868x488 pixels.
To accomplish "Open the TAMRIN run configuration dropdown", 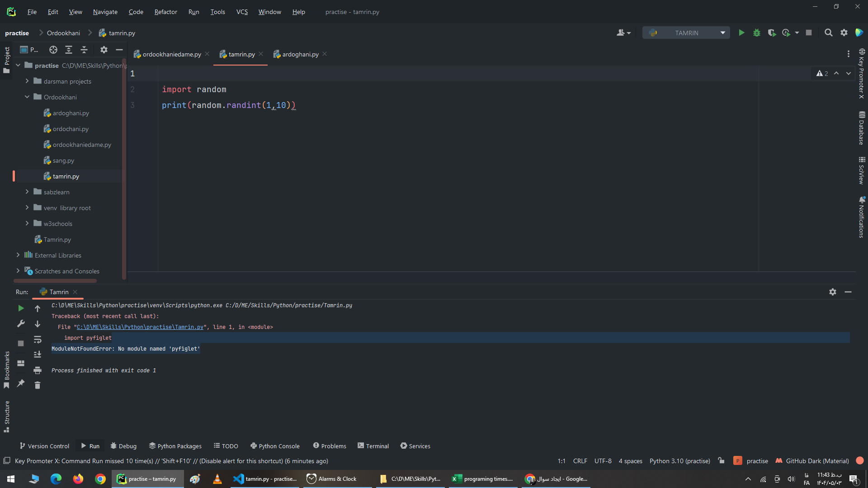I will (x=722, y=33).
